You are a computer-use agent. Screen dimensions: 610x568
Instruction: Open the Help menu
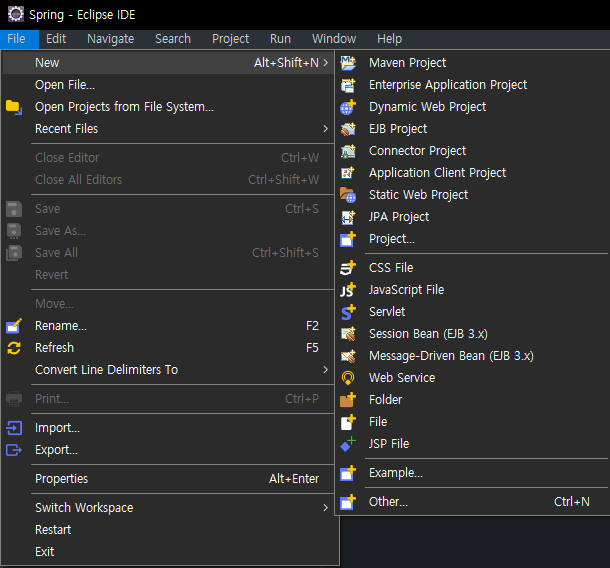(389, 39)
